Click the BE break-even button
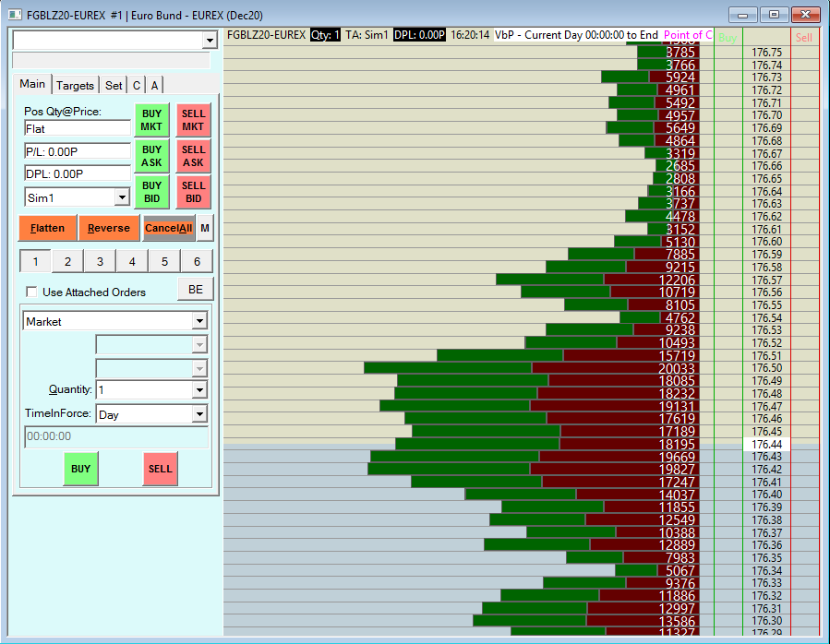830x644 pixels. click(x=196, y=290)
